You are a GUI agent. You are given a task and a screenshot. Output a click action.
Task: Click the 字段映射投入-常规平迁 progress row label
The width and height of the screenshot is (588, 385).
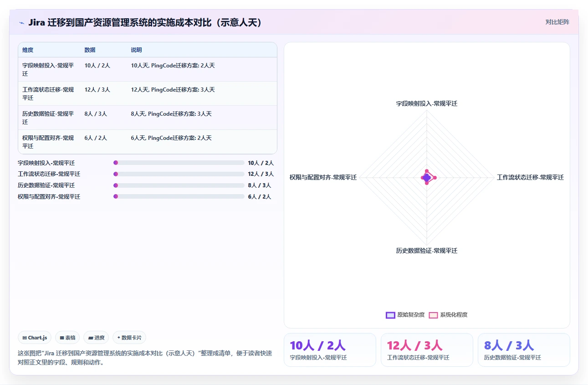point(46,163)
